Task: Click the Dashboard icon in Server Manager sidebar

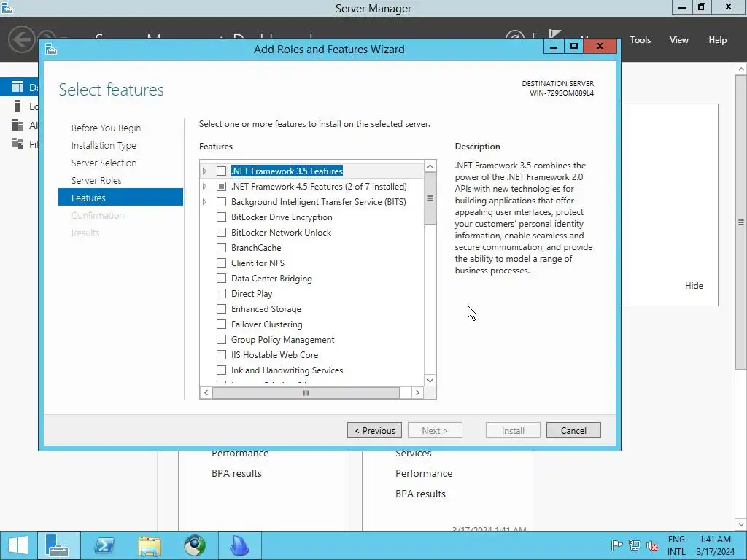Action: pos(18,87)
